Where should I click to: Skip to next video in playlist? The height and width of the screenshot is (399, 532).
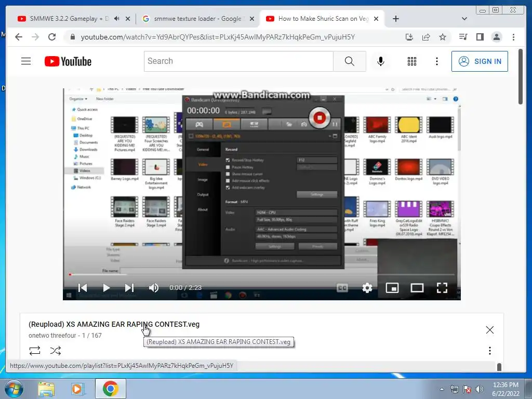click(x=129, y=288)
